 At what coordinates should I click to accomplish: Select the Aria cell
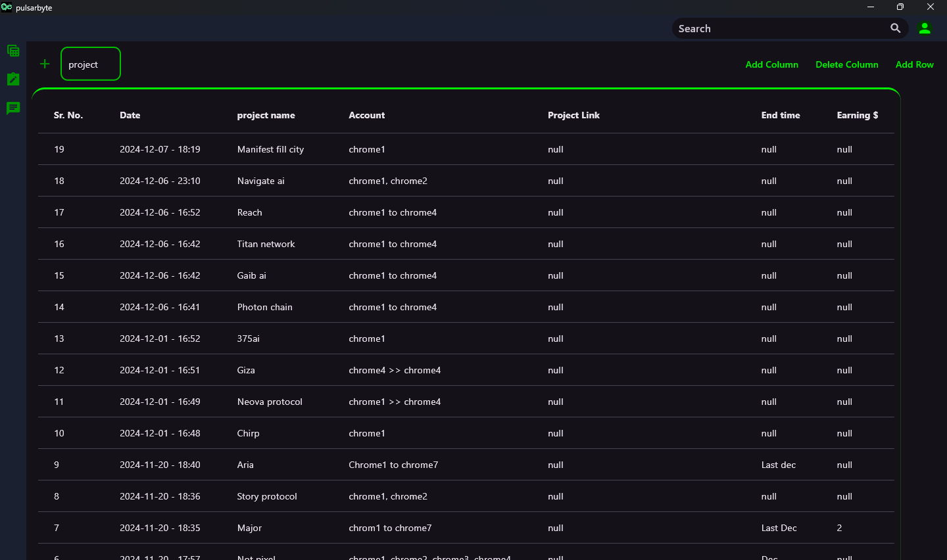pyautogui.click(x=246, y=465)
